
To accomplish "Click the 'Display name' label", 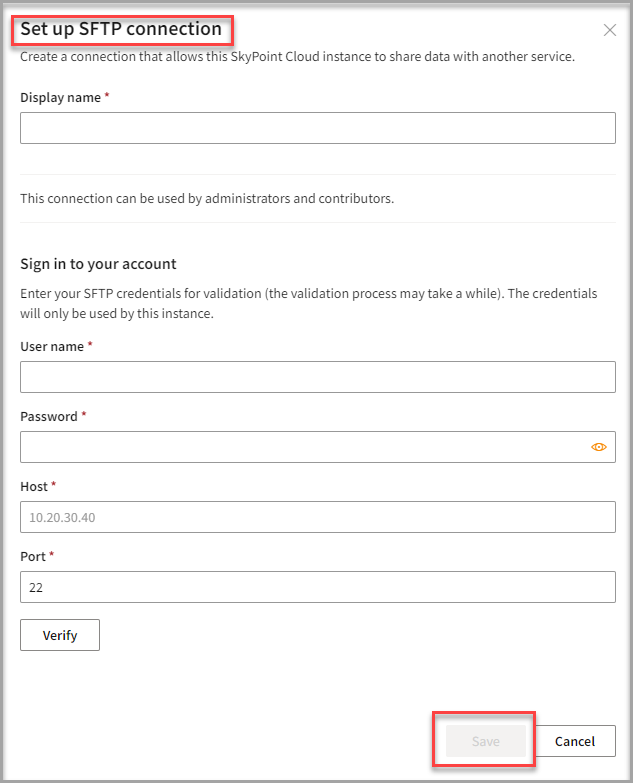I will coord(60,97).
